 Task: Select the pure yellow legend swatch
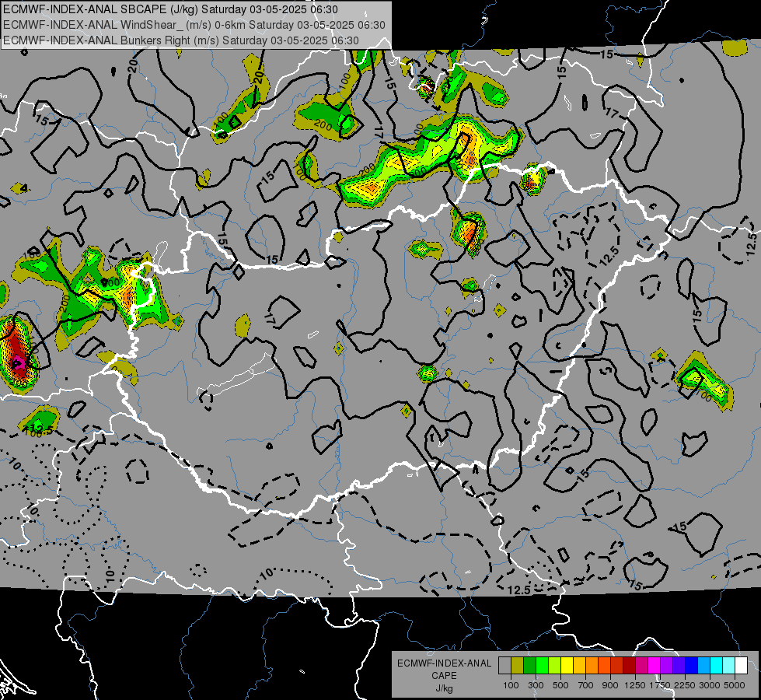(567, 666)
